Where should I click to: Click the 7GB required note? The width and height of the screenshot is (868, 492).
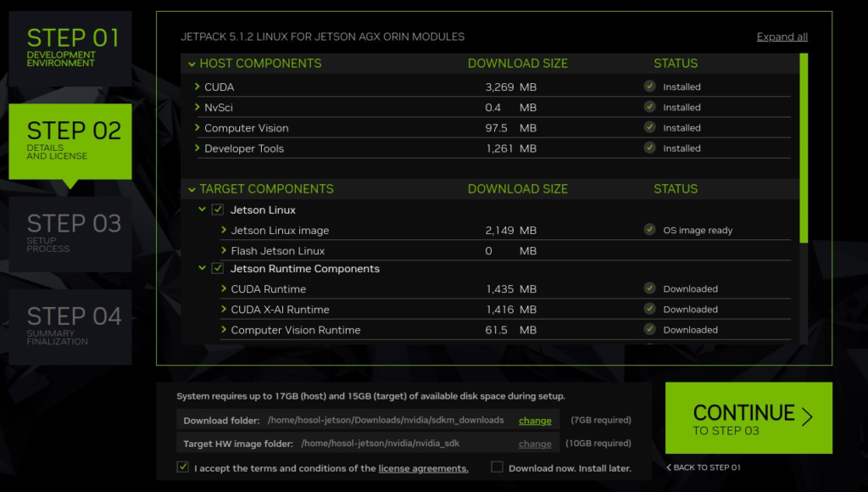pyautogui.click(x=601, y=420)
